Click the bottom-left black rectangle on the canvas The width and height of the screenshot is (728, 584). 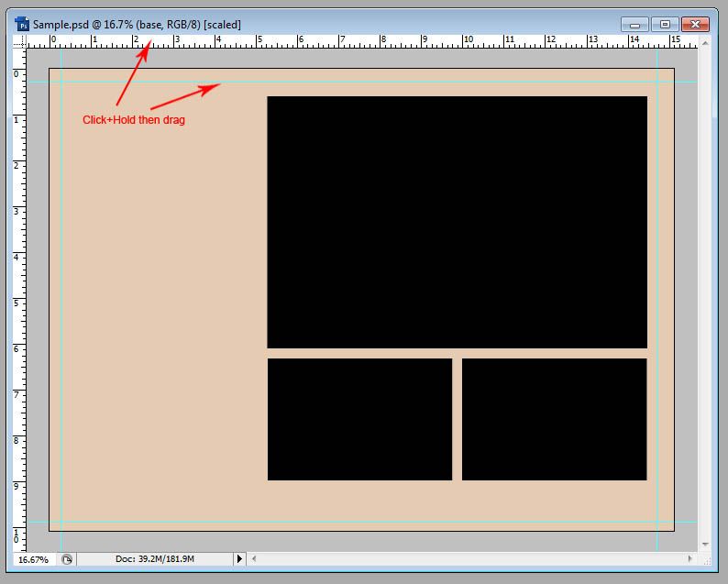[359, 419]
